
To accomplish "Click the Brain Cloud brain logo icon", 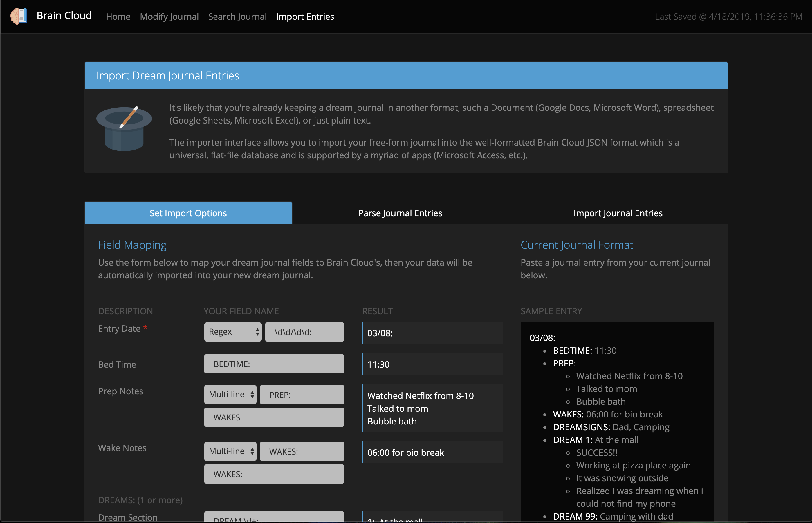I will (x=18, y=16).
